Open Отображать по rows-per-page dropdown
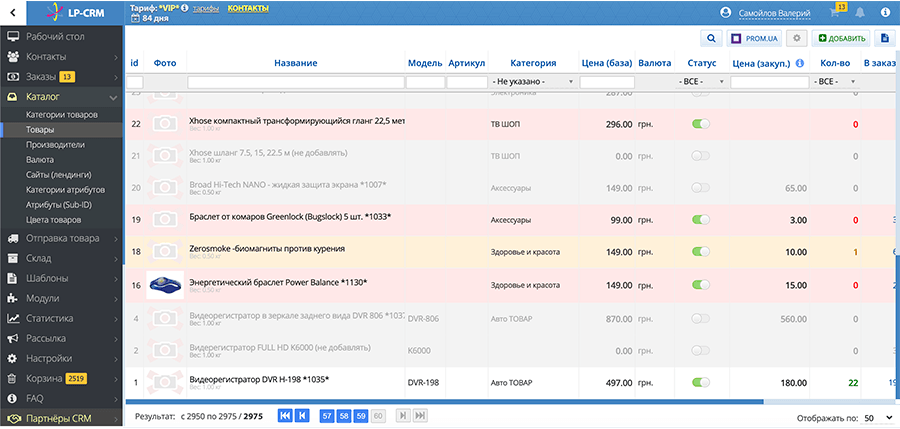This screenshot has width=900, height=429. click(878, 418)
